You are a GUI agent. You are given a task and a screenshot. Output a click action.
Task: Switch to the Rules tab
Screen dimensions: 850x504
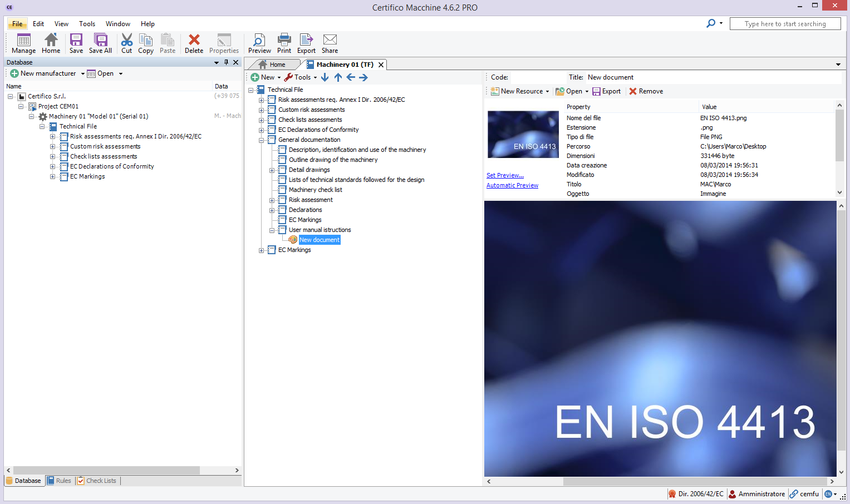(60, 481)
